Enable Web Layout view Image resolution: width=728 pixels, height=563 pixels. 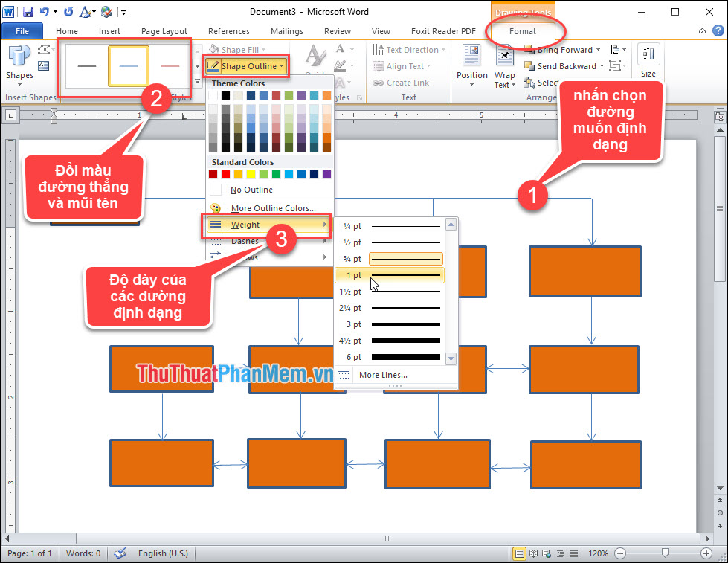click(546, 553)
